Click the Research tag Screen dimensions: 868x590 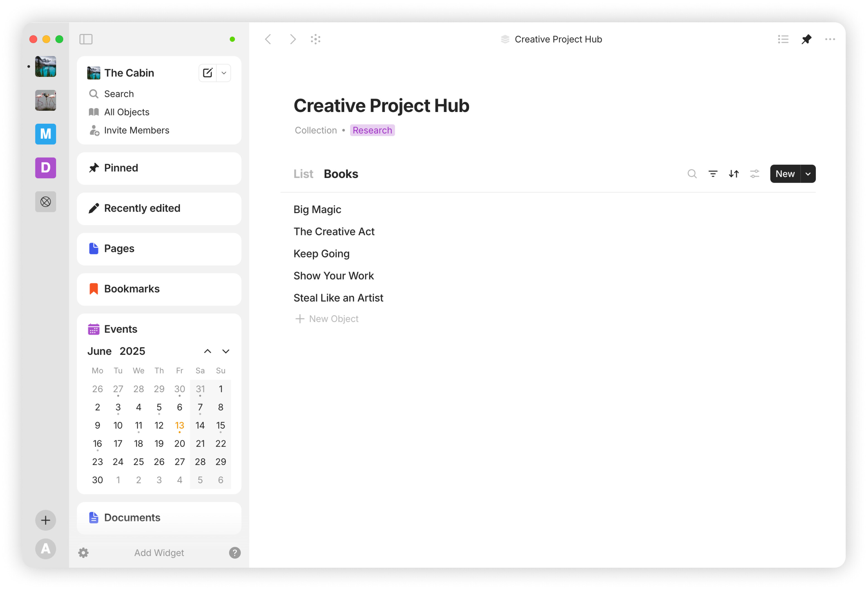pyautogui.click(x=372, y=130)
